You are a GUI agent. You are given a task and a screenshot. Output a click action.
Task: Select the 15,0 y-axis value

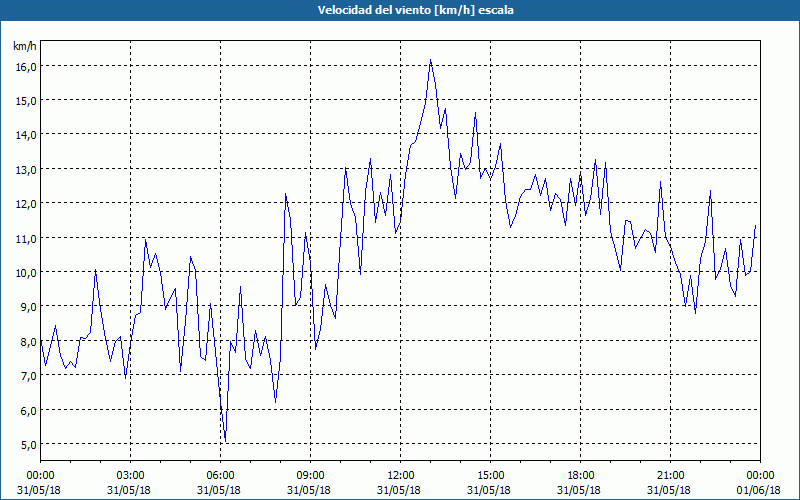pos(25,101)
